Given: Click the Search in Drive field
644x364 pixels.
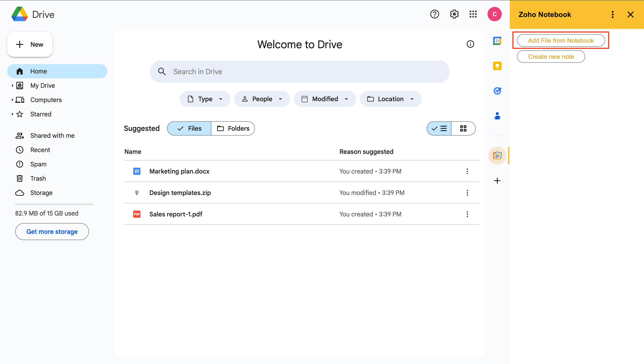Looking at the screenshot, I should point(299,72).
